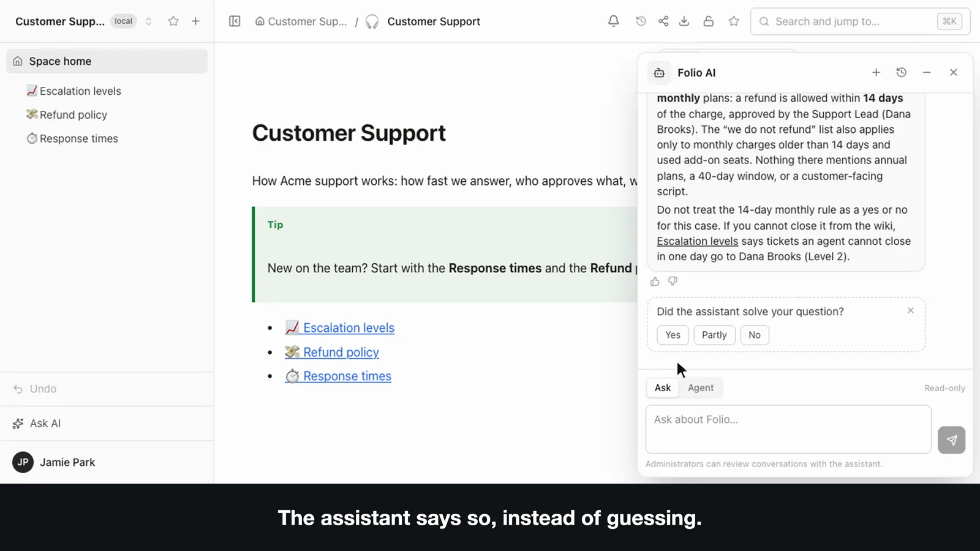Close the Folio AI panel
Image resolution: width=980 pixels, height=551 pixels.
coord(953,72)
